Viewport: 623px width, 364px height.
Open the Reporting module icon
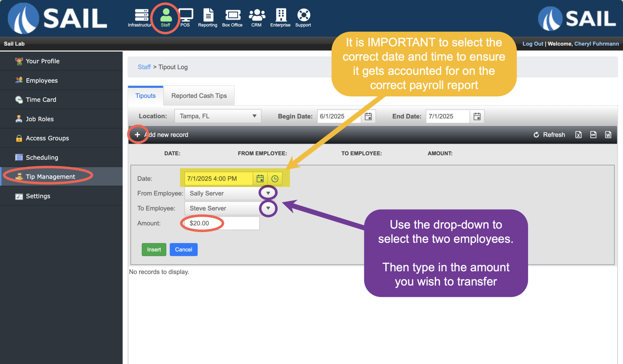pos(208,18)
